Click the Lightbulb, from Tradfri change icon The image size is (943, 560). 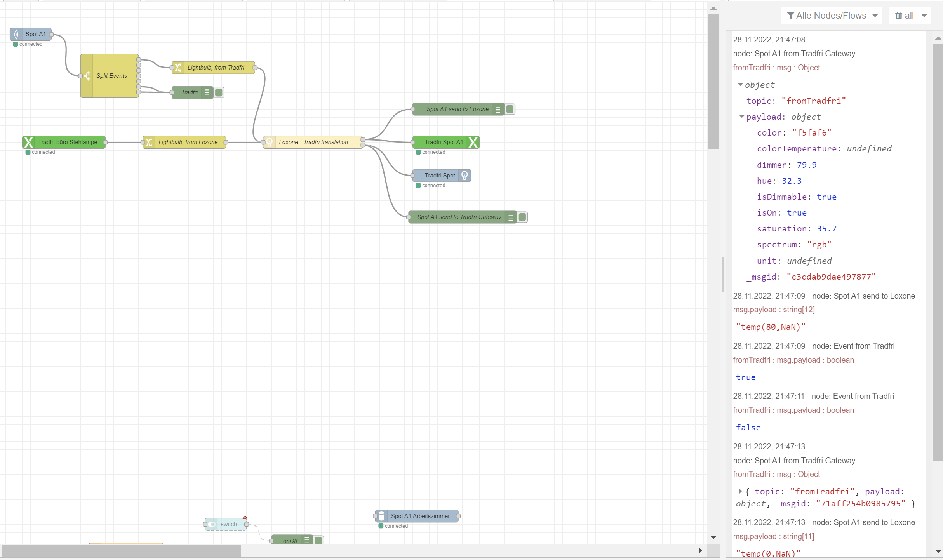click(x=178, y=68)
